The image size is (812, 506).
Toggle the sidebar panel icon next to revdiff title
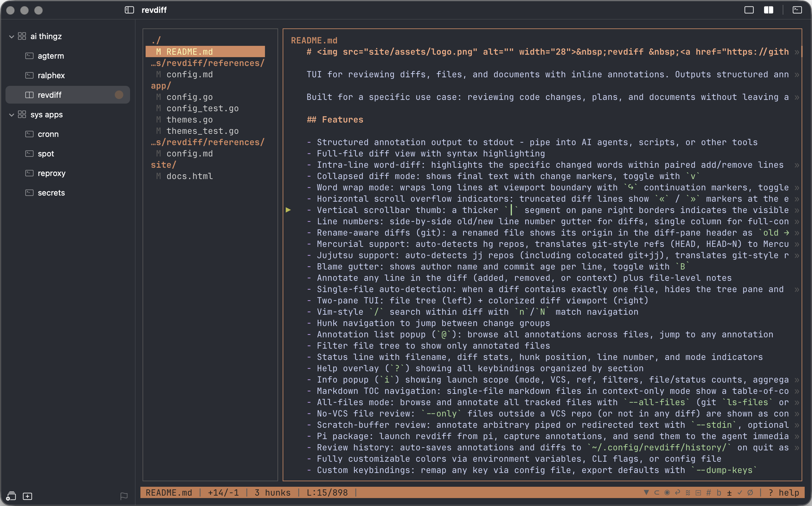pyautogui.click(x=129, y=10)
